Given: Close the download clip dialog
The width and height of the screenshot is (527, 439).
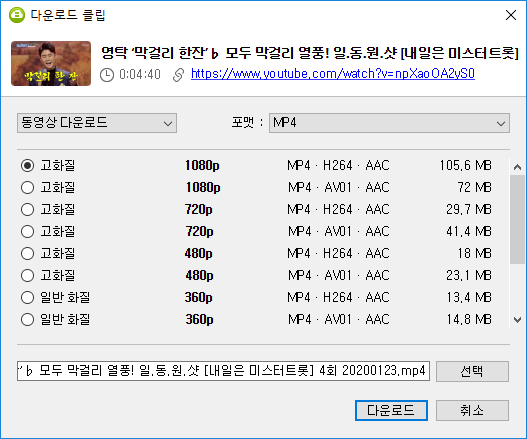Looking at the screenshot, I should tap(511, 15).
